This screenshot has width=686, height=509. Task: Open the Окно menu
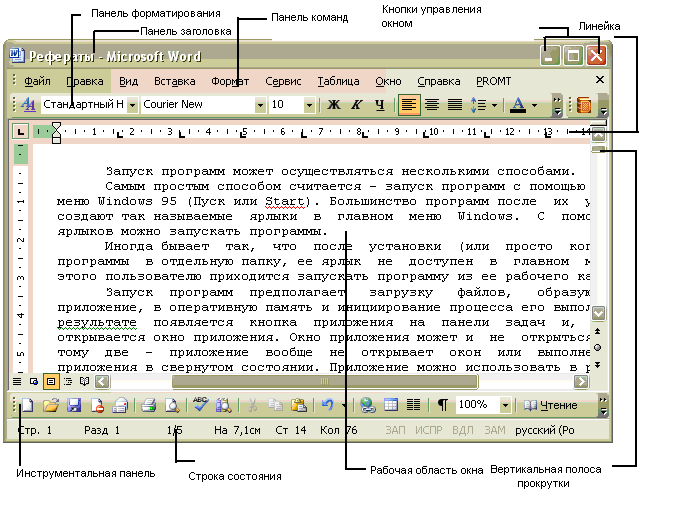click(388, 81)
